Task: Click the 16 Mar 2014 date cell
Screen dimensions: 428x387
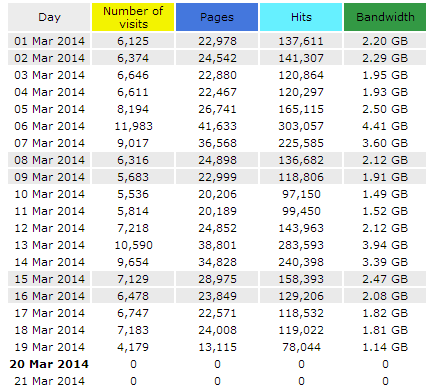Action: [x=49, y=296]
